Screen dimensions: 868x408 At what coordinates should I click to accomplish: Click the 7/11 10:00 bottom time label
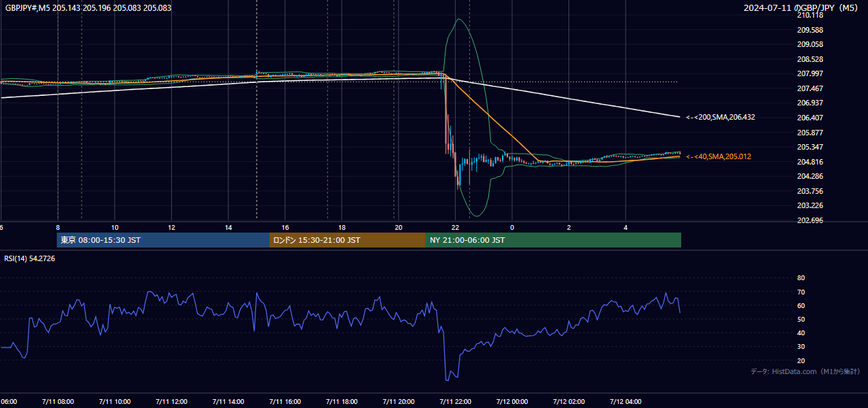point(115,402)
